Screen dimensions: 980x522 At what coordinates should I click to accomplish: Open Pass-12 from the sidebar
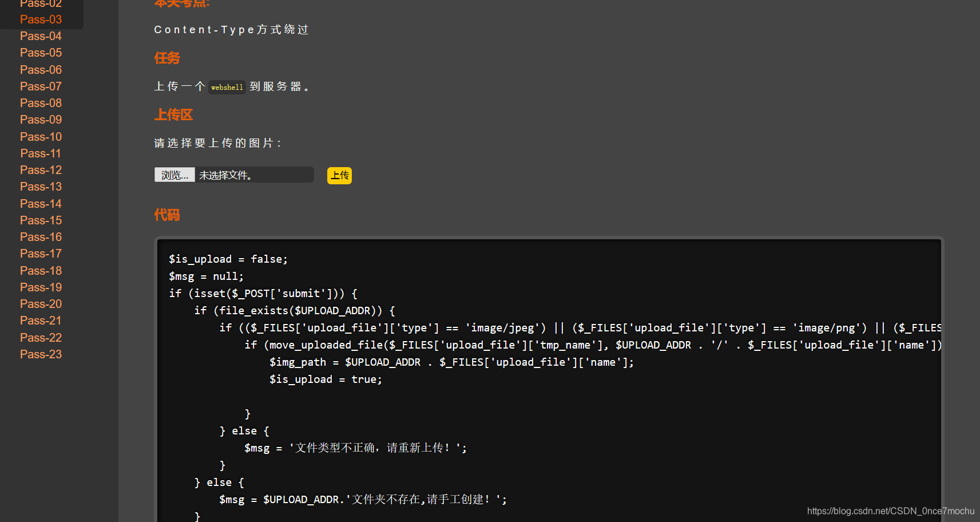tap(41, 170)
